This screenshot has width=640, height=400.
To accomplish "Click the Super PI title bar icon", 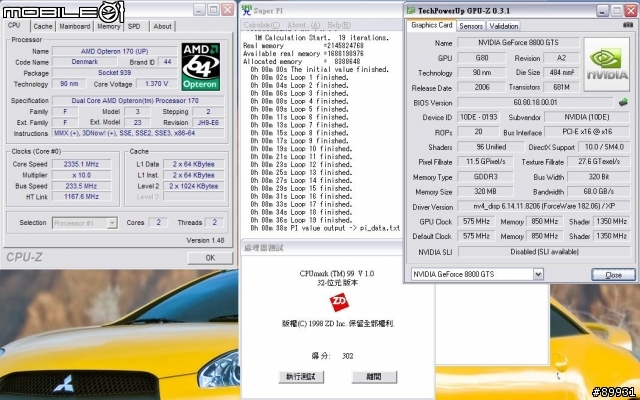I will [247, 9].
